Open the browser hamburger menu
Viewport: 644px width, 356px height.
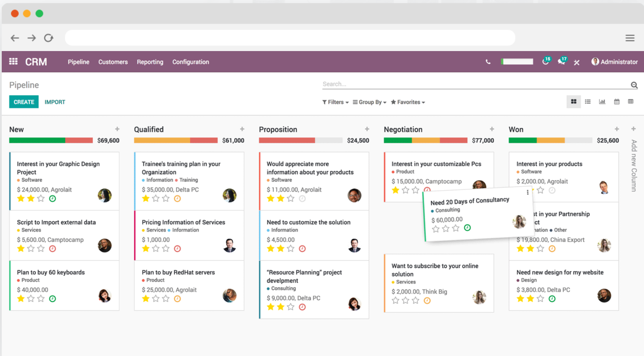coord(630,38)
